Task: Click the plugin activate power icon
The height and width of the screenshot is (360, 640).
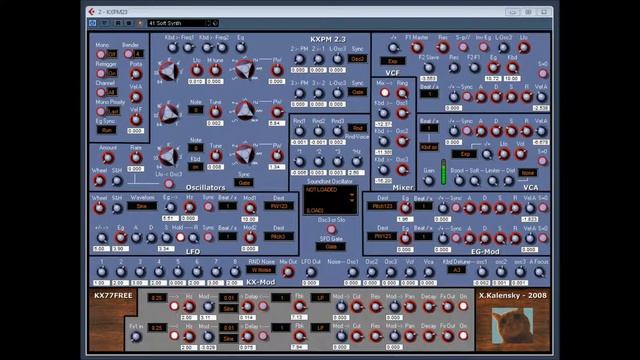Action: pyautogui.click(x=93, y=23)
